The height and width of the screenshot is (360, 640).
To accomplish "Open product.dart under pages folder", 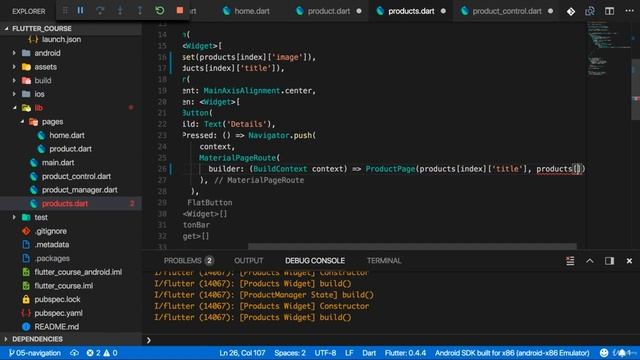I will click(71, 149).
